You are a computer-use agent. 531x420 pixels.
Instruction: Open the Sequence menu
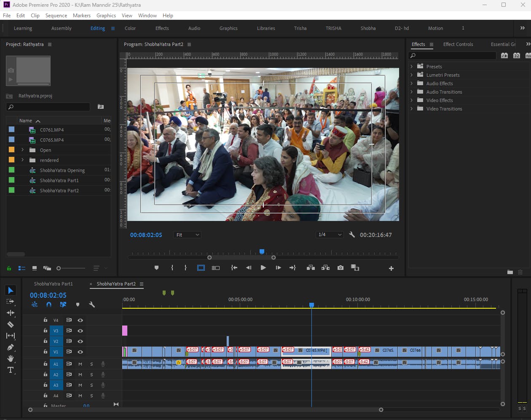pos(56,16)
